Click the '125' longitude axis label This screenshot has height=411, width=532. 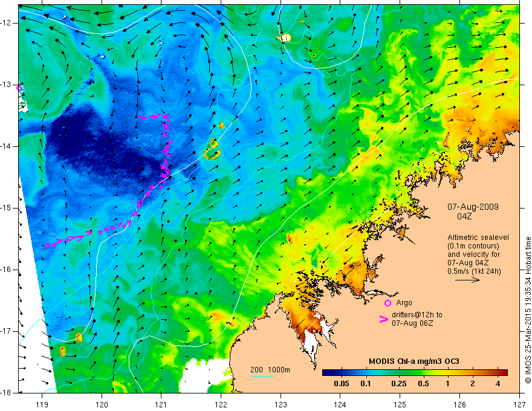(x=400, y=404)
